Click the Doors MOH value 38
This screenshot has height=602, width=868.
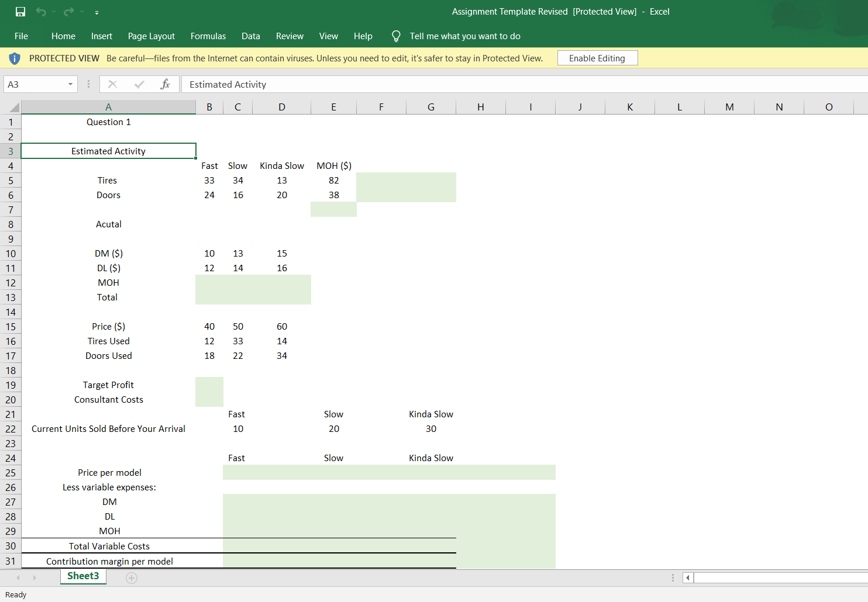[334, 195]
